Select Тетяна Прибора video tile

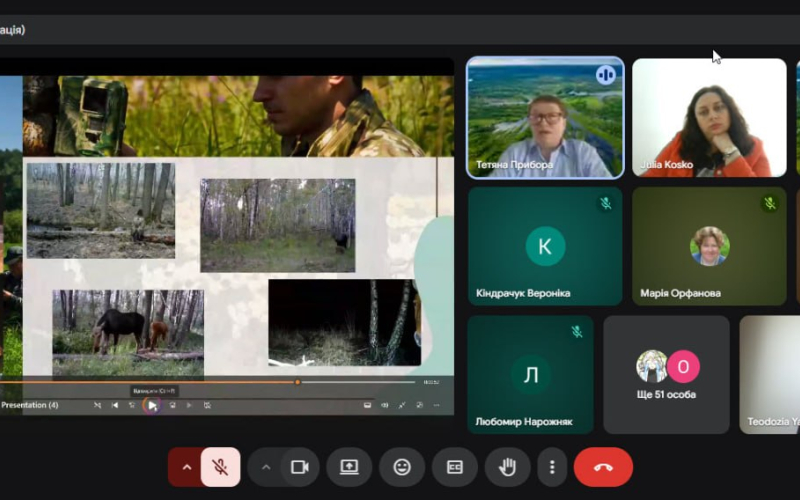point(545,117)
